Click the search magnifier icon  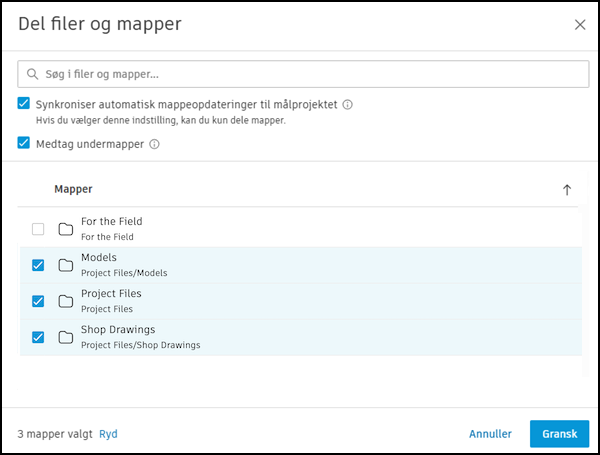coord(33,74)
